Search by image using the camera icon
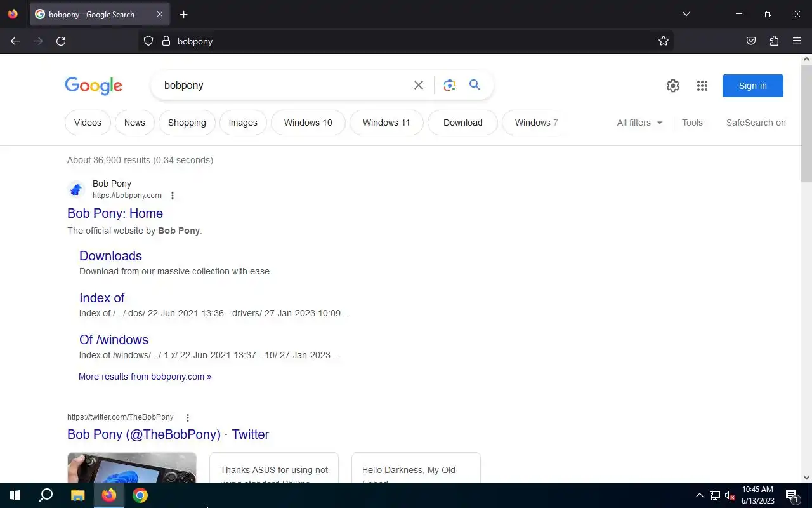Image resolution: width=812 pixels, height=508 pixels. (x=450, y=85)
